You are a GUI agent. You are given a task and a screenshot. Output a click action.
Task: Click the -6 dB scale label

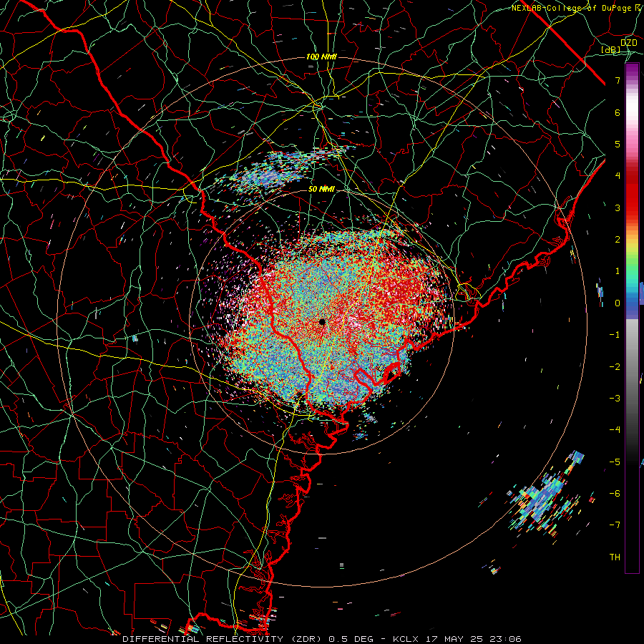pos(615,493)
